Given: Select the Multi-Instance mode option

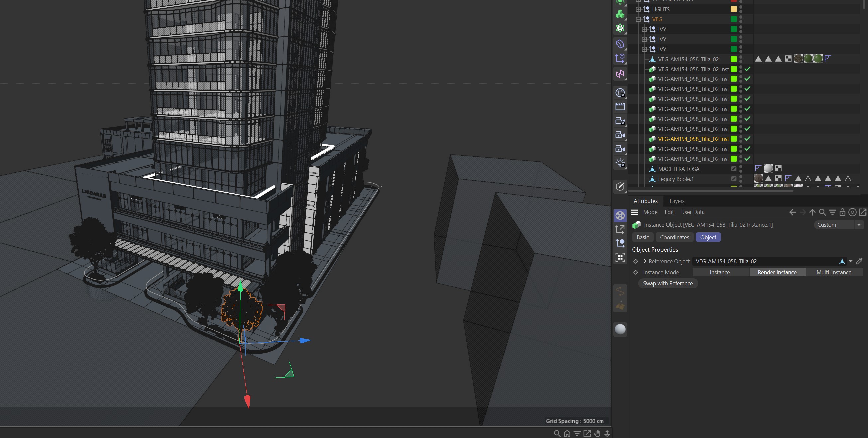Looking at the screenshot, I should pos(834,272).
